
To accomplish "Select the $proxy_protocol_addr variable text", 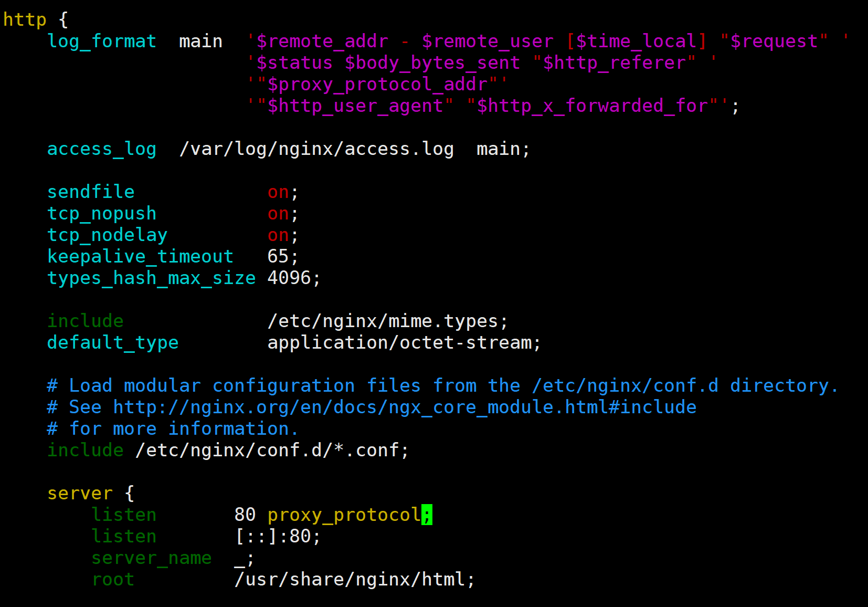I will (377, 85).
